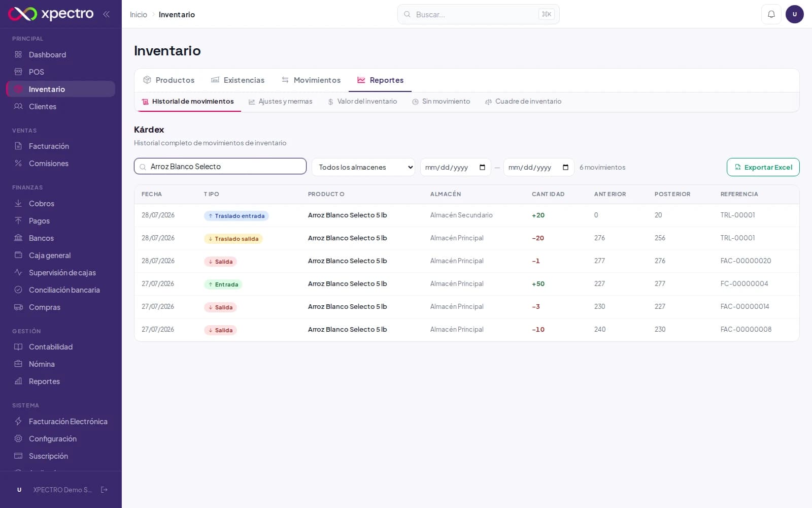
Task: Click the Contabilidad book icon
Action: pos(18,346)
